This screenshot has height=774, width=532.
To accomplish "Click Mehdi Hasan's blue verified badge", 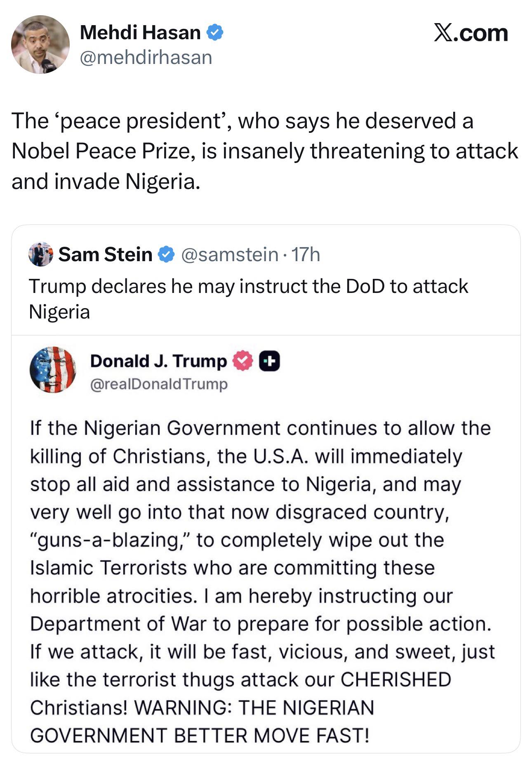I will [215, 32].
